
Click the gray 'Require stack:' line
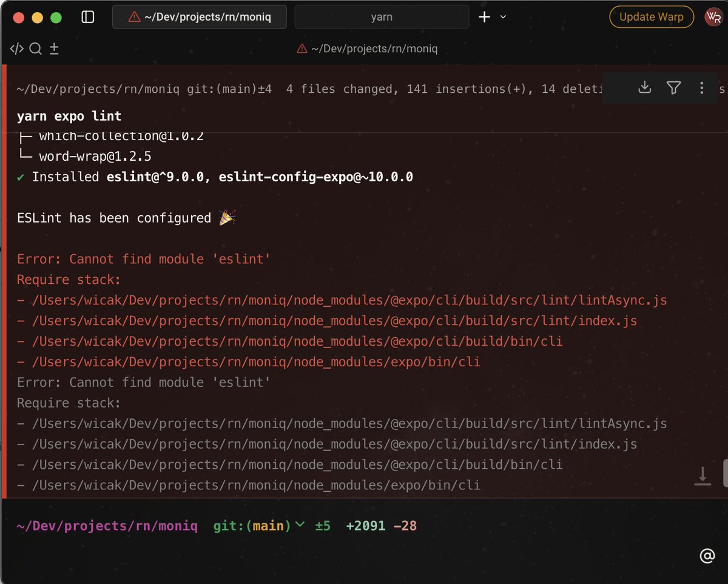tap(69, 403)
